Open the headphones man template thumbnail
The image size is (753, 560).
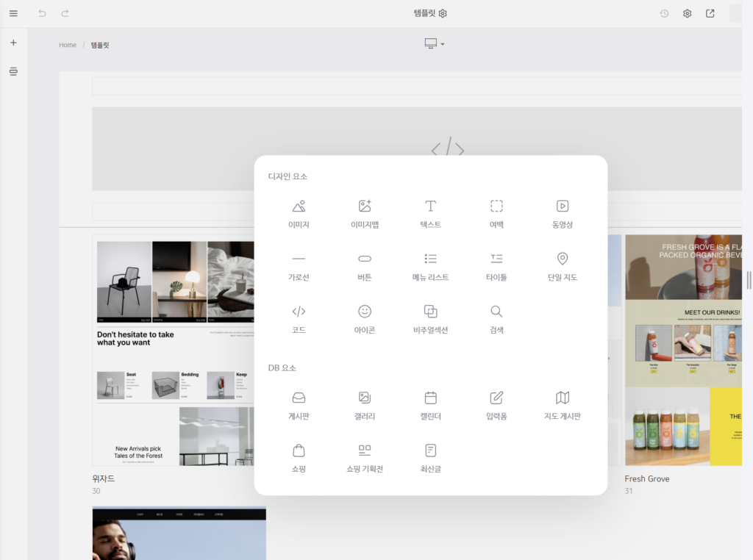[x=179, y=534]
